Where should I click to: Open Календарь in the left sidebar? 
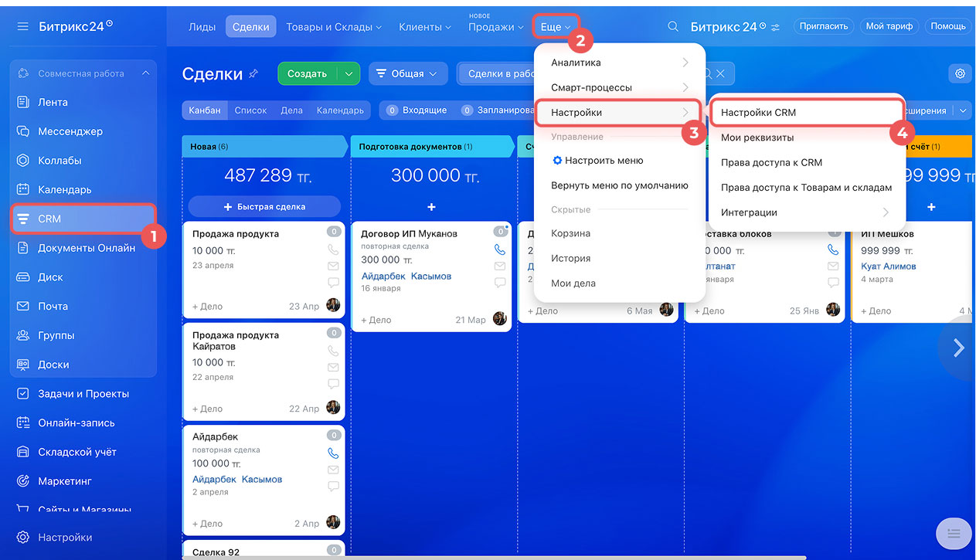click(64, 189)
